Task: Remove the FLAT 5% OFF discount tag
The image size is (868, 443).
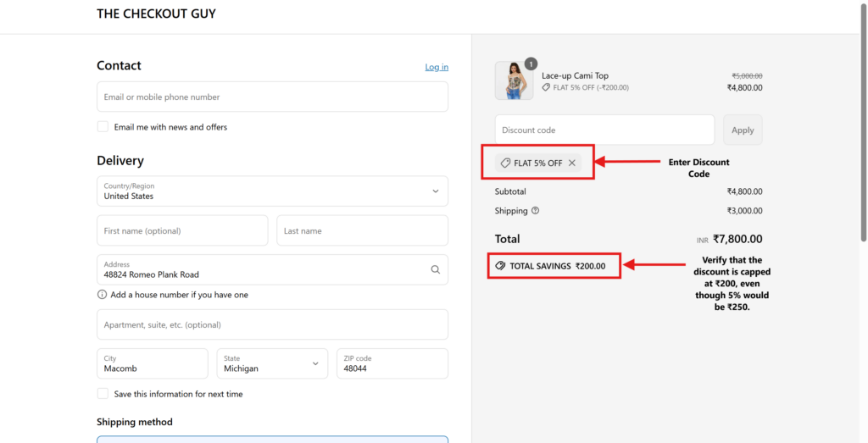Action: pyautogui.click(x=572, y=163)
